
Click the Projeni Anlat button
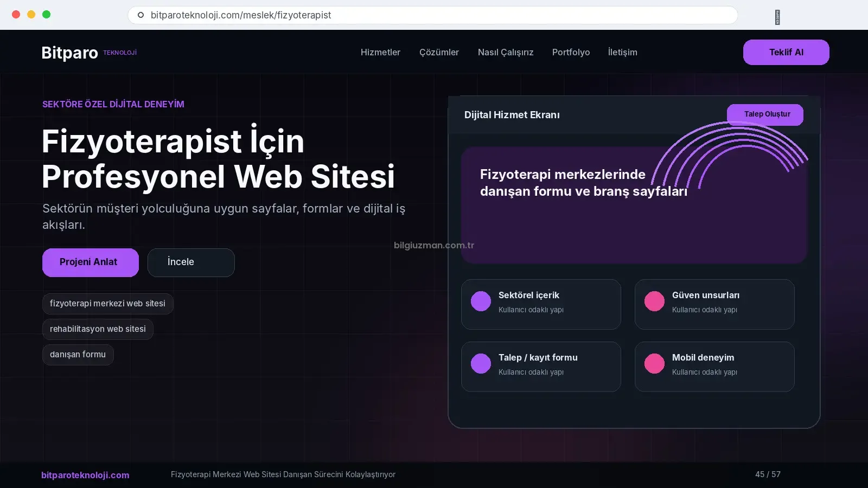coord(91,262)
